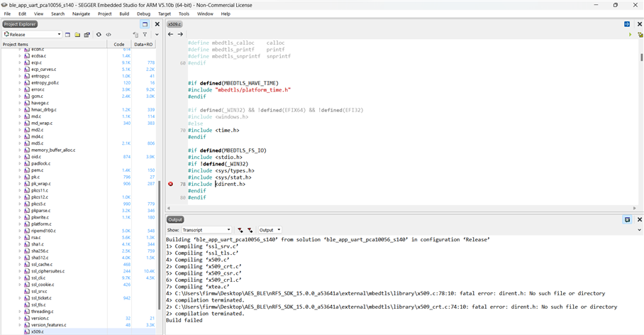Click the 'Build failed' line in Output

(x=184, y=320)
